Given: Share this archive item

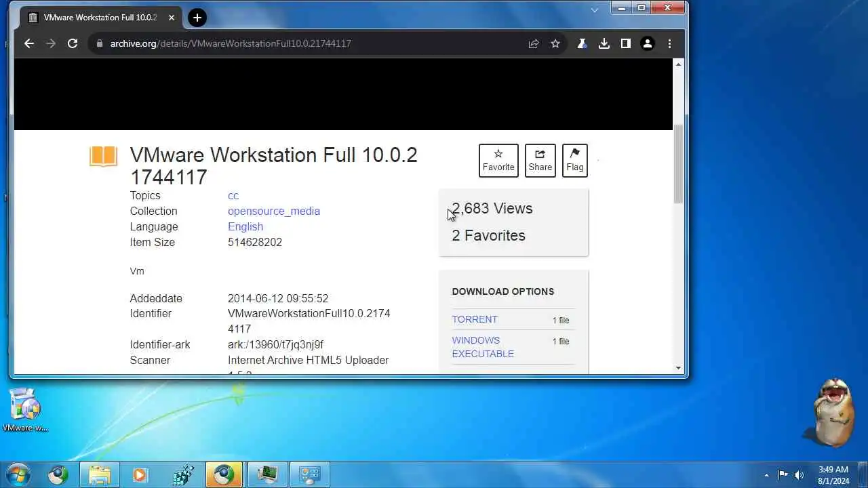Looking at the screenshot, I should tap(540, 161).
